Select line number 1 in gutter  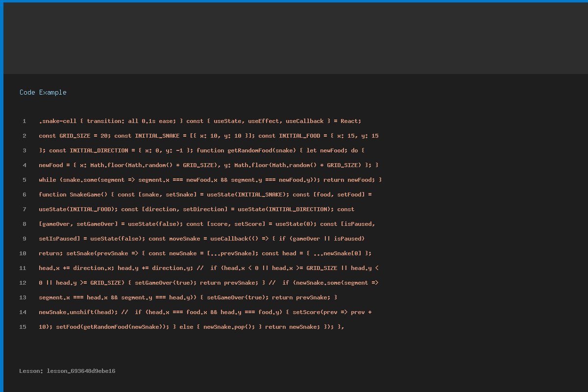24,121
